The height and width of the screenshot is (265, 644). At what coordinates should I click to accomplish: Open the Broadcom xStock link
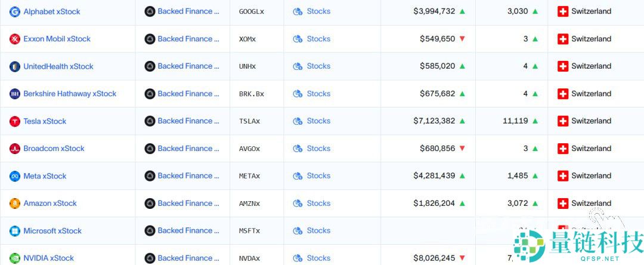54,149
